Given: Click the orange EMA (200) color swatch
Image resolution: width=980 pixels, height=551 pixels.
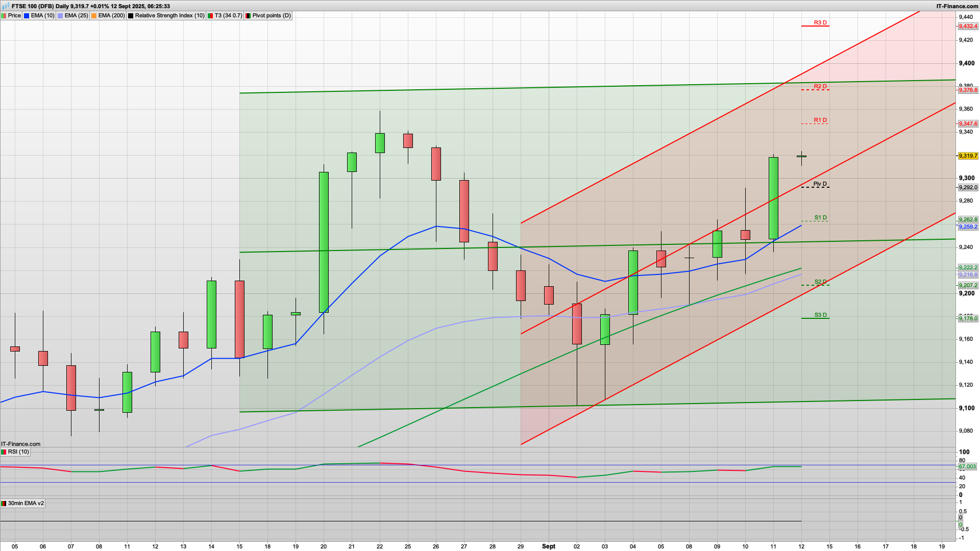Looking at the screenshot, I should [94, 16].
